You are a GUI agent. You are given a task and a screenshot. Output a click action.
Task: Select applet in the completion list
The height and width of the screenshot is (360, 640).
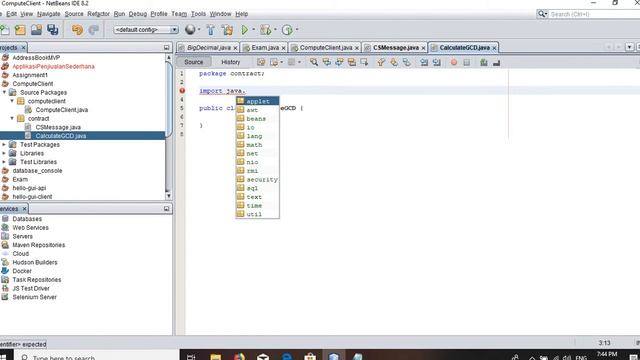click(258, 101)
